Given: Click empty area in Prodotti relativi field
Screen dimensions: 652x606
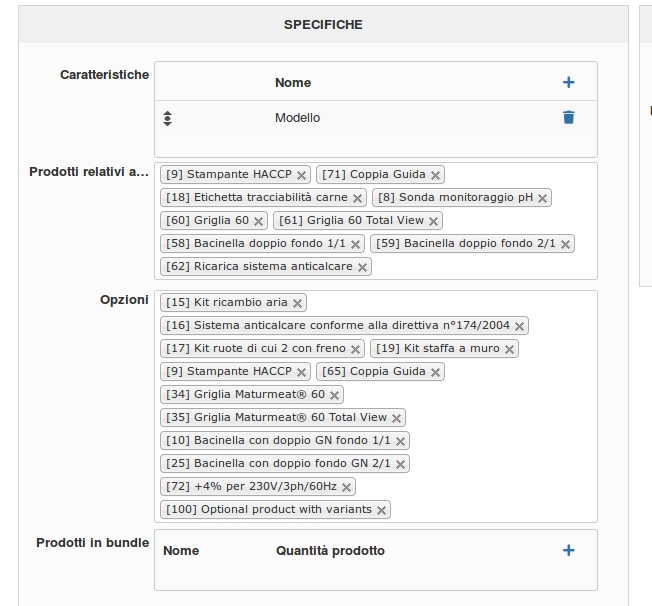Looking at the screenshot, I should [x=482, y=266].
